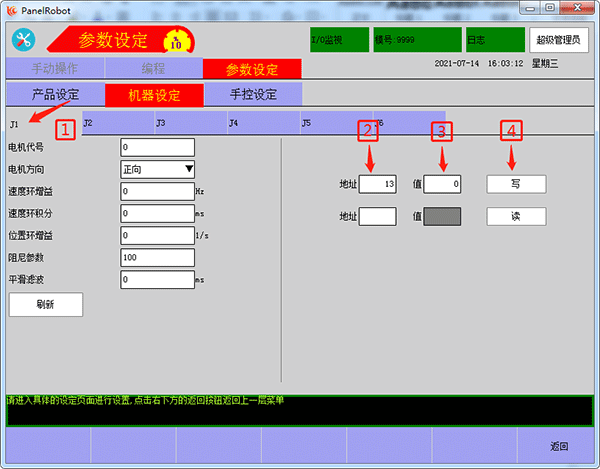Open the 日志 log panel
The width and height of the screenshot is (600, 469).
(494, 40)
